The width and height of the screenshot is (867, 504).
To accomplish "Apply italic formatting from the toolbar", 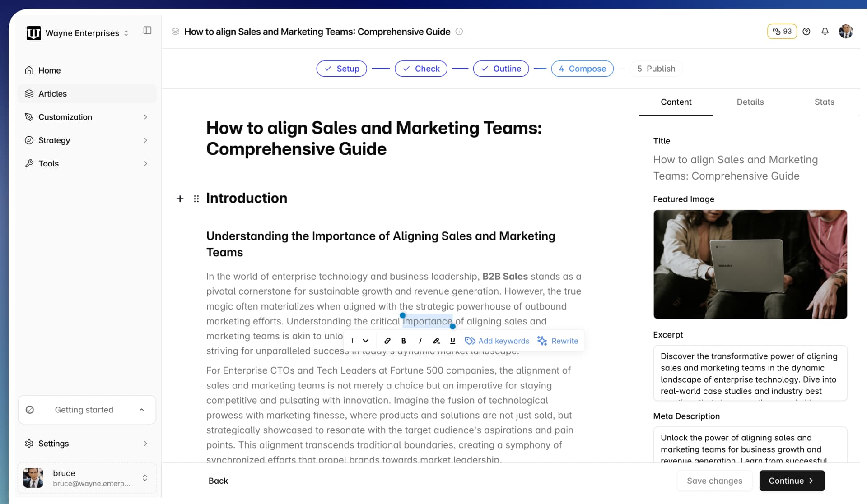I will (x=420, y=341).
